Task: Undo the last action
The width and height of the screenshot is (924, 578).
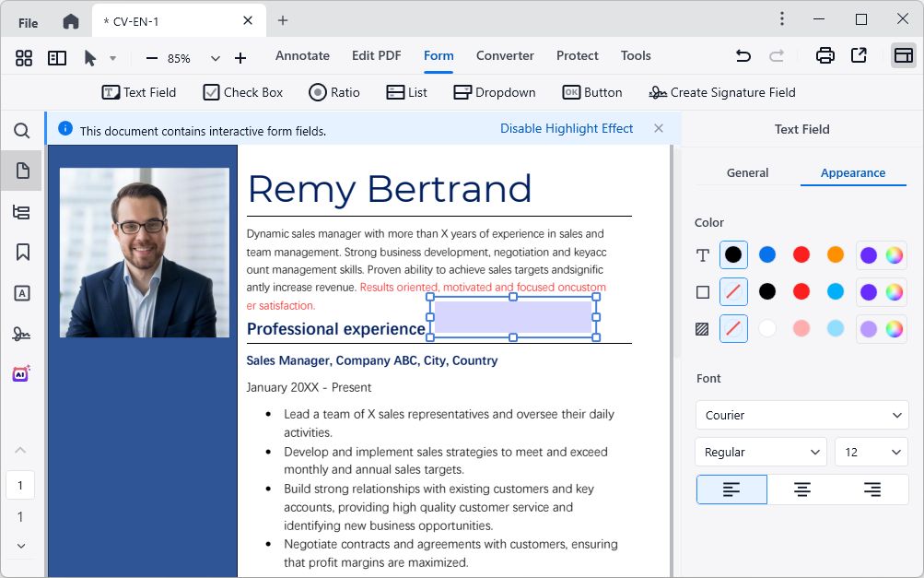Action: (x=743, y=56)
